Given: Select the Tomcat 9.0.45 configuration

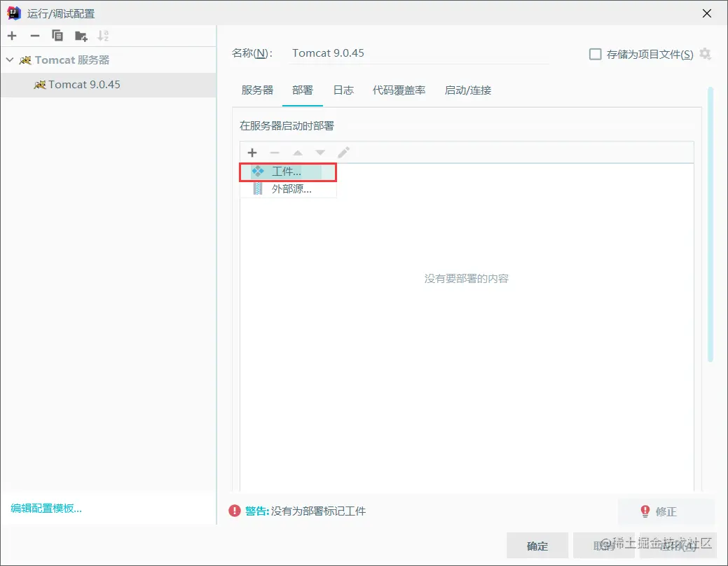Looking at the screenshot, I should 109,85.
